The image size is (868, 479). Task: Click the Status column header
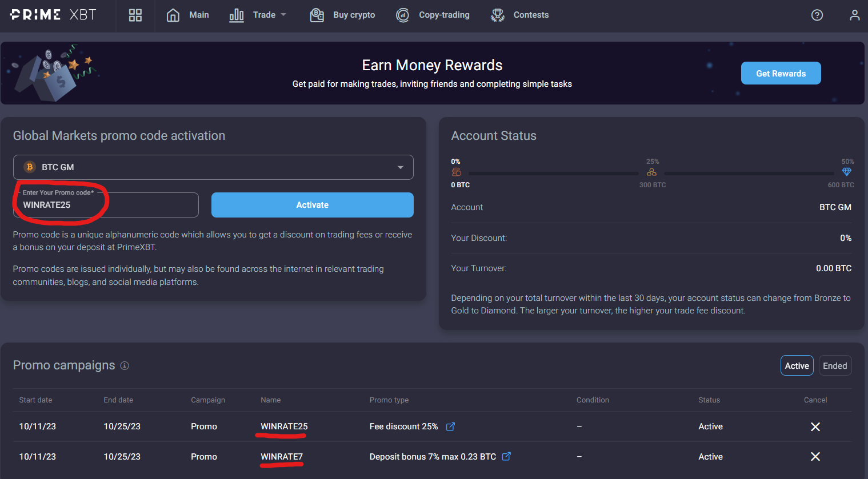pos(709,400)
